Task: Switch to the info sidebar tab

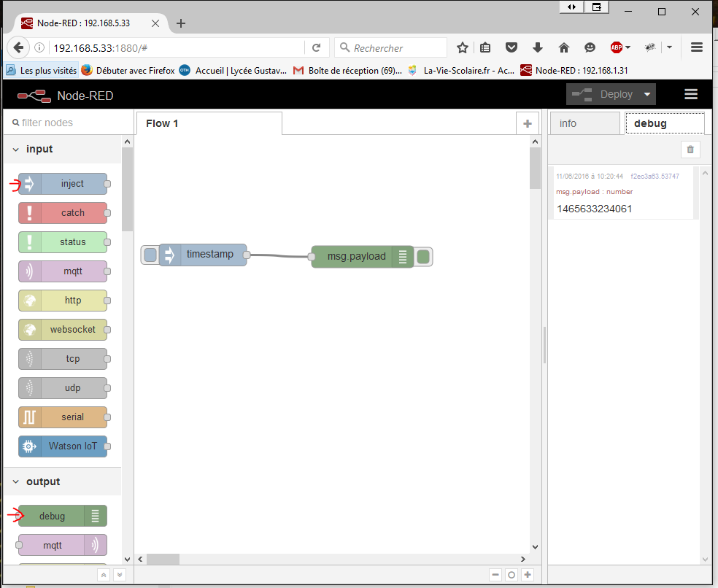Action: pos(584,123)
